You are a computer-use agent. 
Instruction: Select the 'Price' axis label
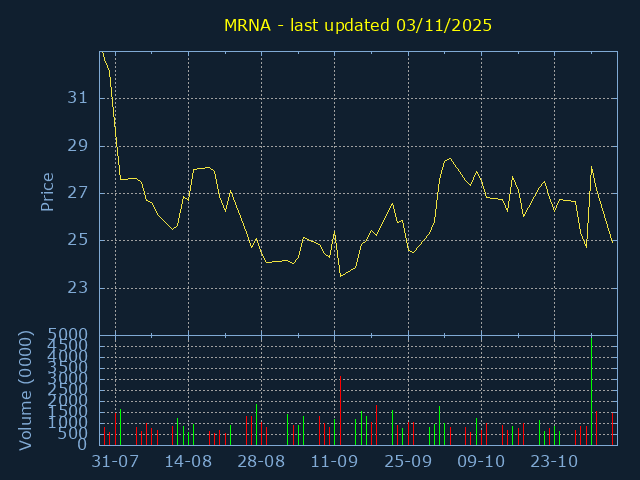point(47,192)
